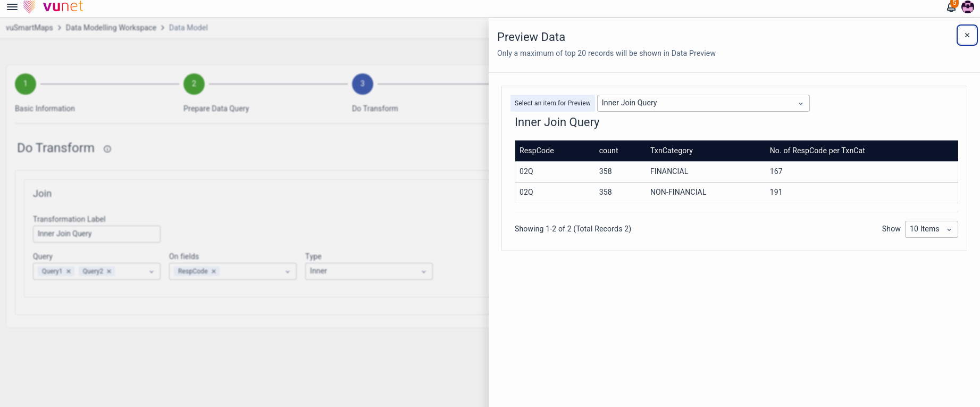Open the Select an item for Preview dropdown
The height and width of the screenshot is (407, 980).
[702, 103]
